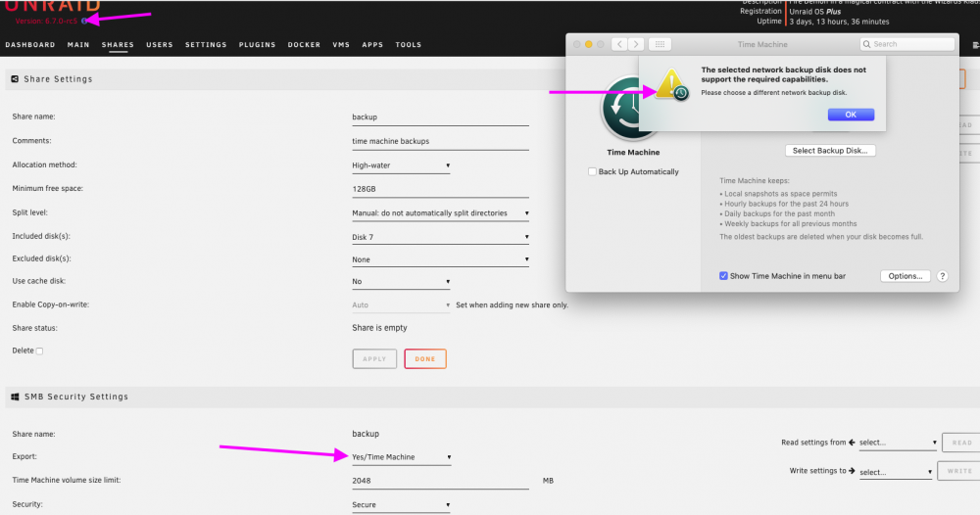Show all preferences grid in Time Machine window
The height and width of the screenshot is (515, 980).
(660, 44)
